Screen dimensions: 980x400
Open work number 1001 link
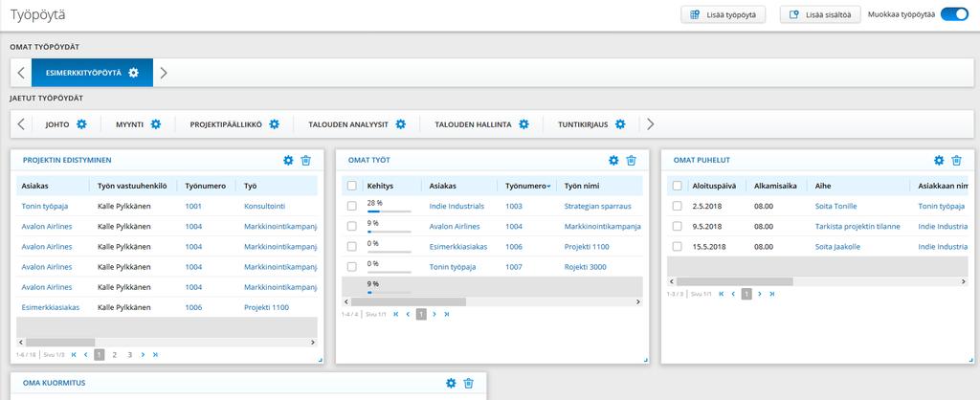(x=193, y=207)
